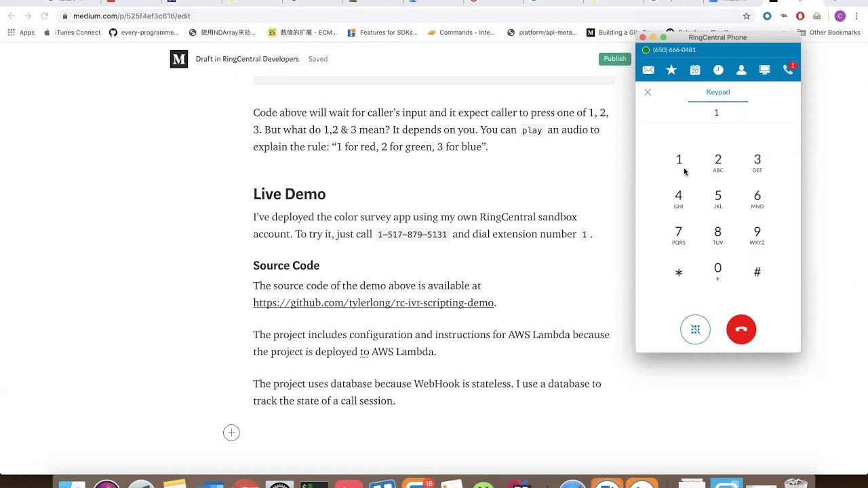Close the keypad panel with X

[648, 92]
